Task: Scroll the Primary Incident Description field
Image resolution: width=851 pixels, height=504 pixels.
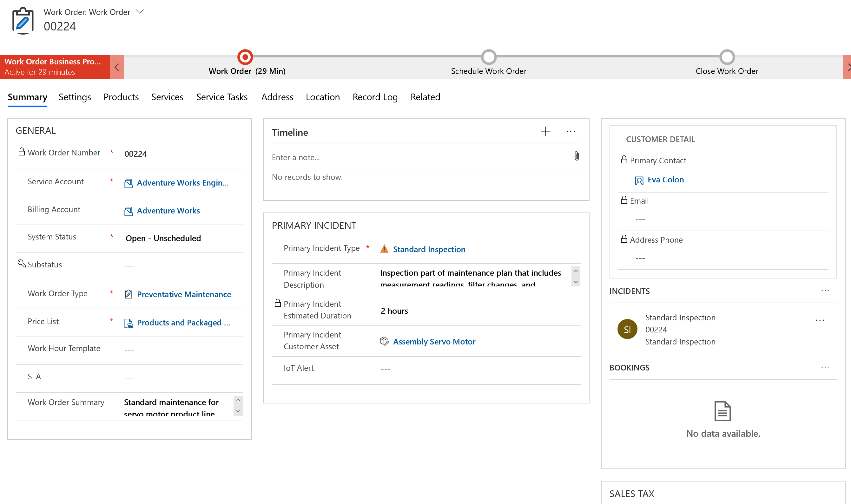Action: click(574, 285)
